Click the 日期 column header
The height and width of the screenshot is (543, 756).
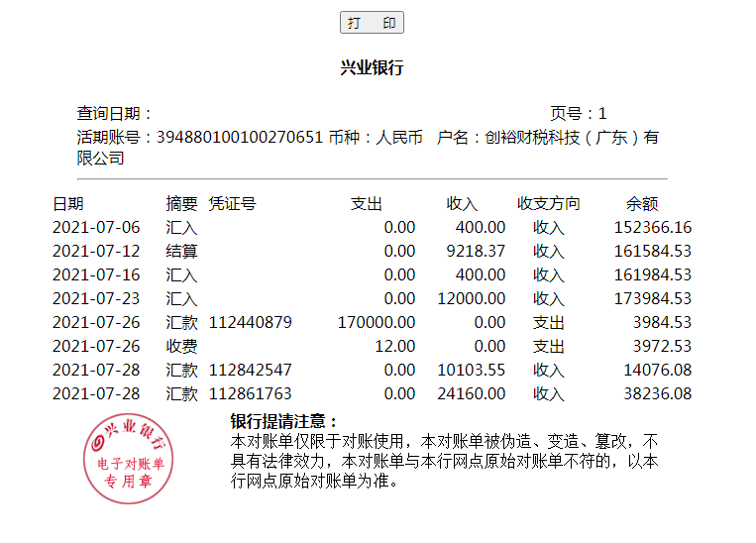68,204
